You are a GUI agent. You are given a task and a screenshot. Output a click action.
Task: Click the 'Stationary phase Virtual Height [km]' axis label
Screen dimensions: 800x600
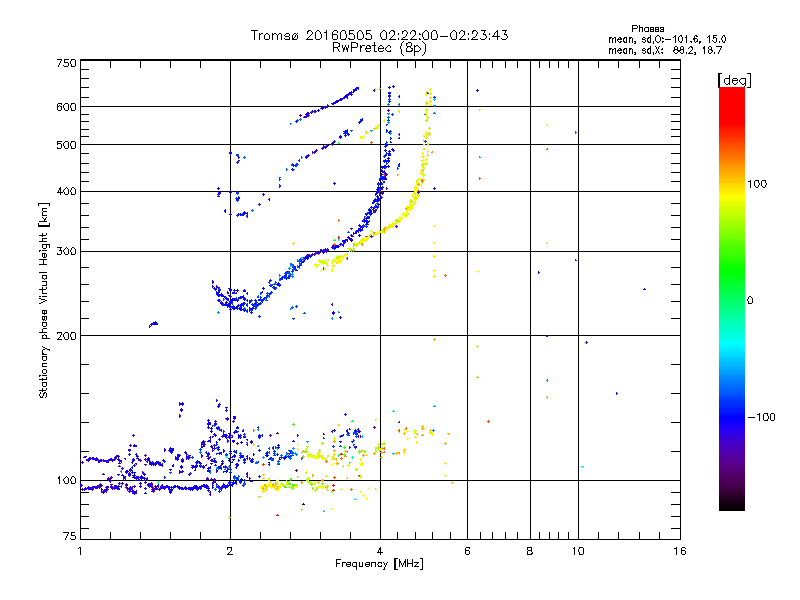pos(43,300)
